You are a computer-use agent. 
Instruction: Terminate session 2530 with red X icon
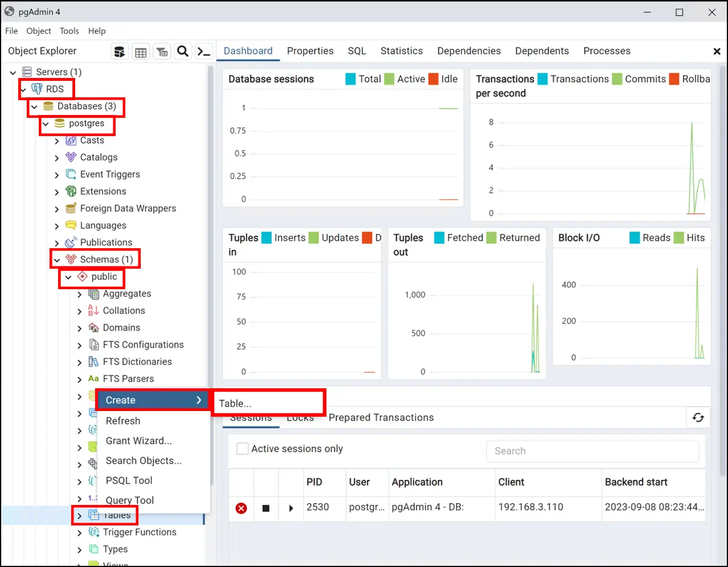click(242, 508)
